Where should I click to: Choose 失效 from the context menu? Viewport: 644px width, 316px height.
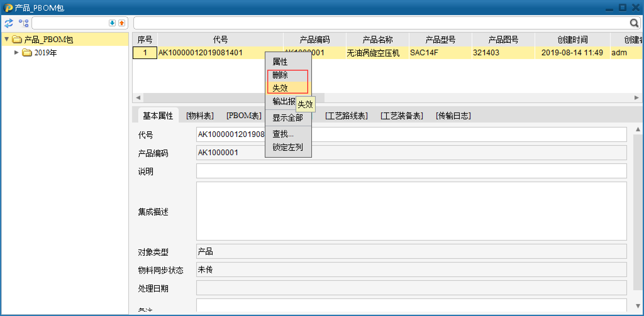point(288,88)
